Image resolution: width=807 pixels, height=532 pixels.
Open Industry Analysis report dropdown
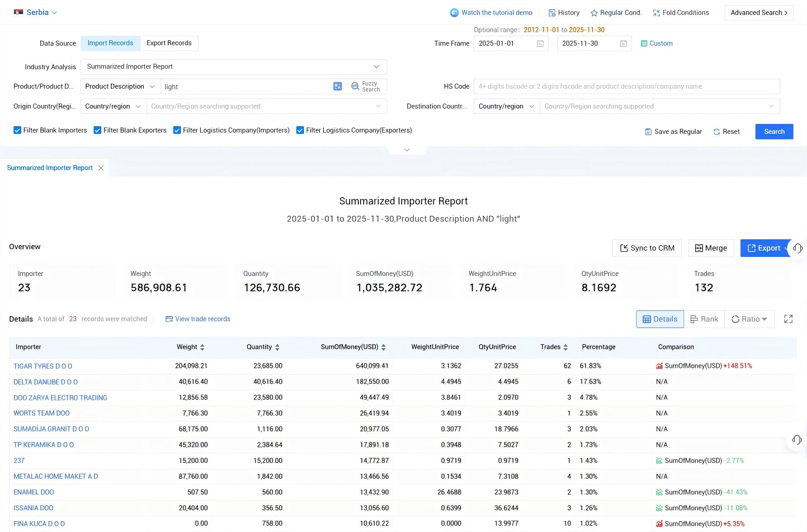click(234, 66)
